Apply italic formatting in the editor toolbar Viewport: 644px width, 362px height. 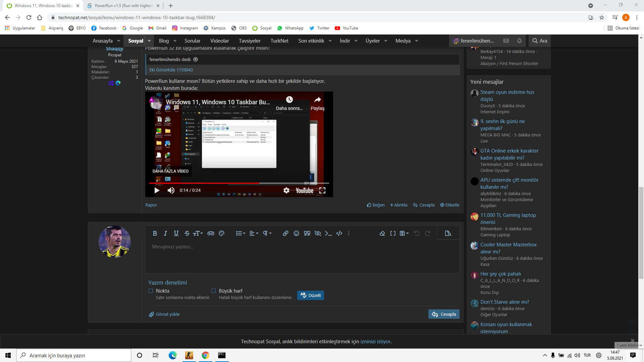(165, 233)
